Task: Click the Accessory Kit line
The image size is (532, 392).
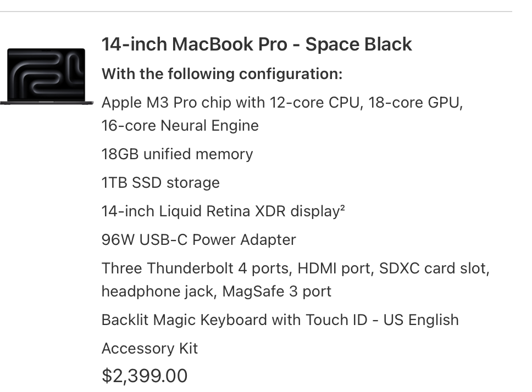Action: point(149,348)
